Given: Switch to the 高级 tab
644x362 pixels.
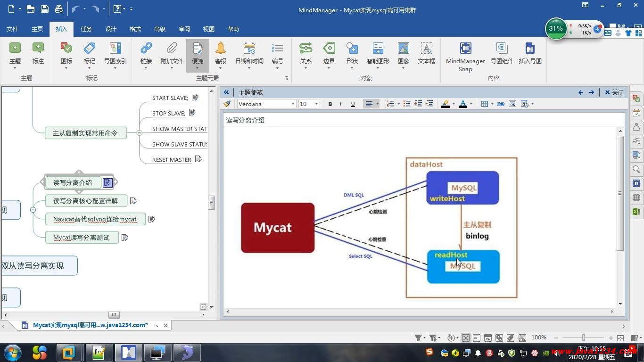Looking at the screenshot, I should (x=160, y=29).
